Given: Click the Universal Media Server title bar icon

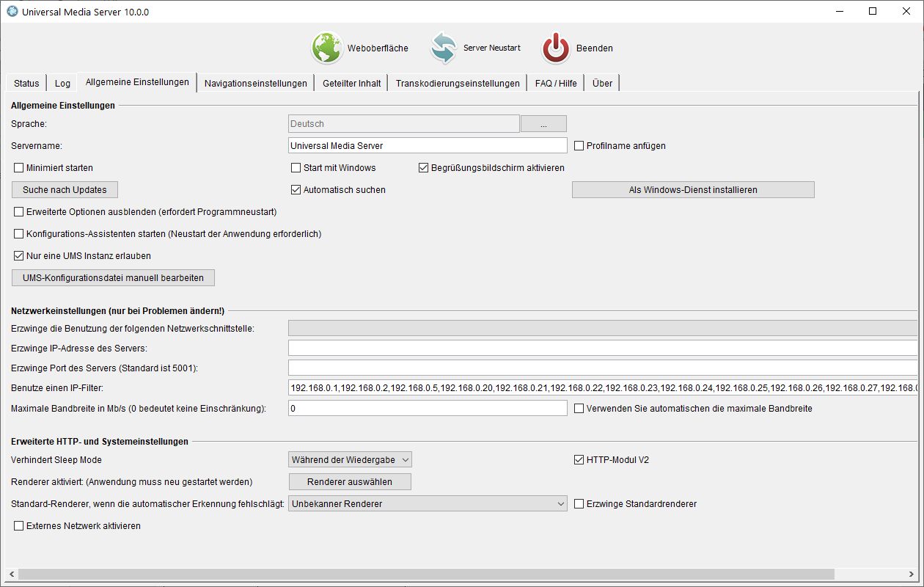Looking at the screenshot, I should [12, 11].
